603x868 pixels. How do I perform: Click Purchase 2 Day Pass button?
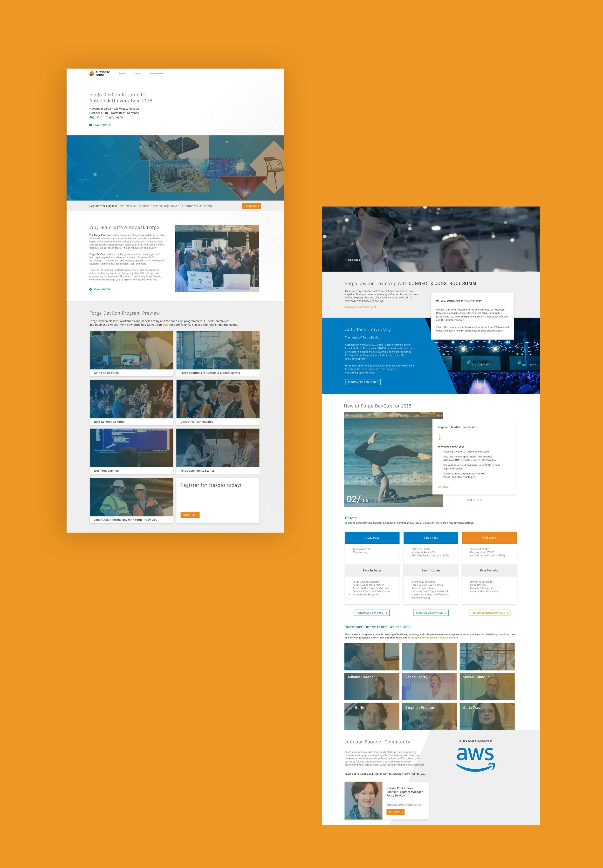[x=431, y=613]
